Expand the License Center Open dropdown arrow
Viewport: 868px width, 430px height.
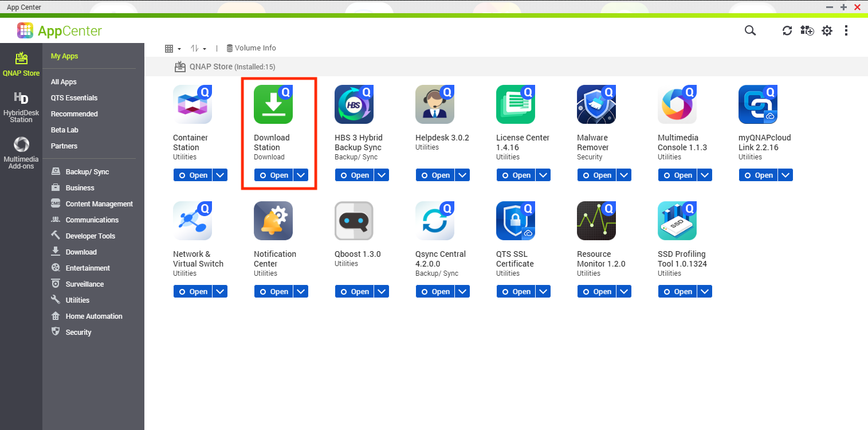pyautogui.click(x=544, y=175)
